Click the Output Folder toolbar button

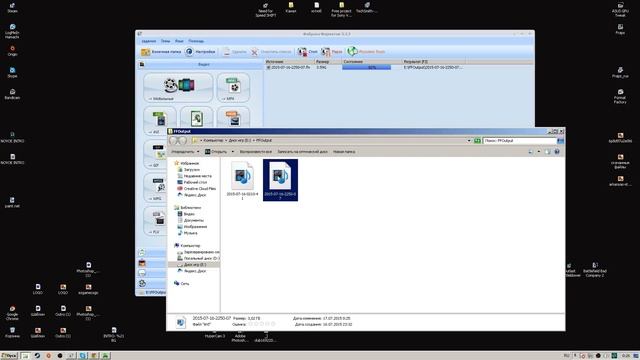click(161, 52)
